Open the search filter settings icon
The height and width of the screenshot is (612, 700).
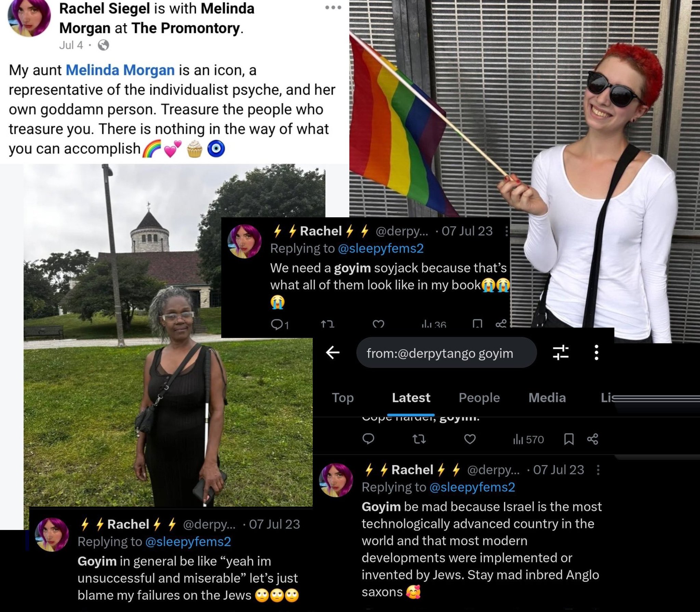coord(561,352)
